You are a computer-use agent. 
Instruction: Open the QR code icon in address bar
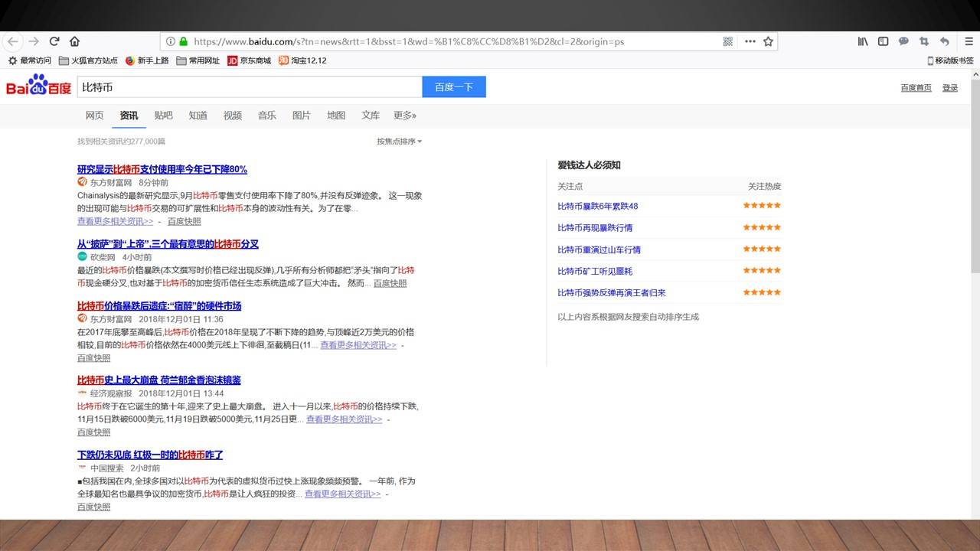coord(728,41)
